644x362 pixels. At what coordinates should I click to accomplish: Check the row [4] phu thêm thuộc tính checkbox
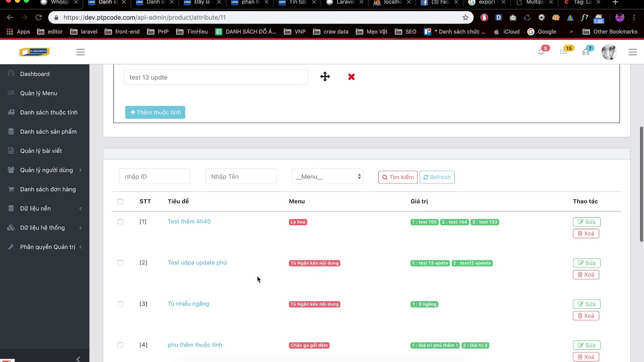click(x=120, y=345)
